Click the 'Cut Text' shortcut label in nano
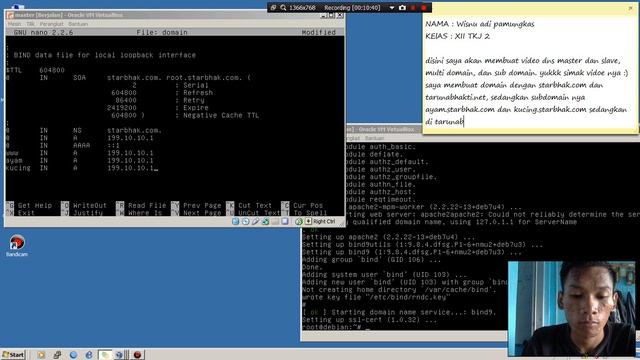640x360 pixels. [x=255, y=205]
